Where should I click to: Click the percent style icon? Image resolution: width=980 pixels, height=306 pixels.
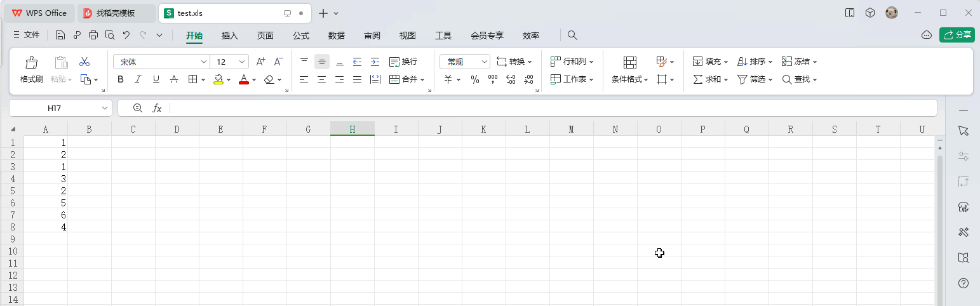pos(474,79)
